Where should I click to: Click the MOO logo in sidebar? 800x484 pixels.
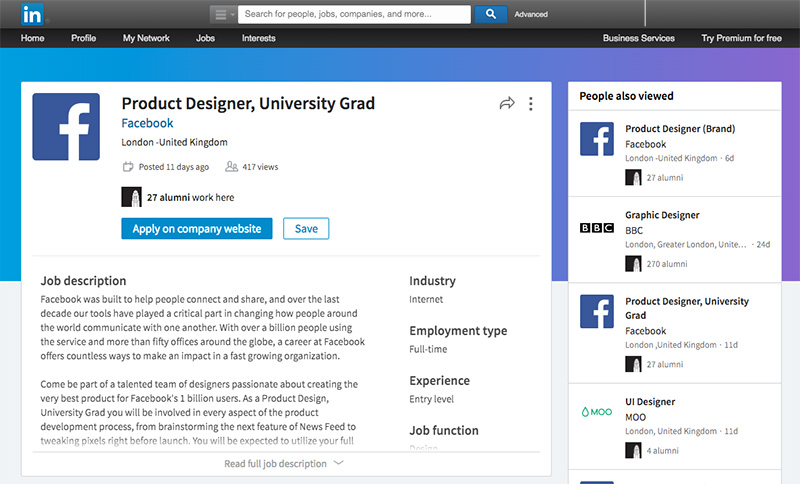[x=596, y=412]
